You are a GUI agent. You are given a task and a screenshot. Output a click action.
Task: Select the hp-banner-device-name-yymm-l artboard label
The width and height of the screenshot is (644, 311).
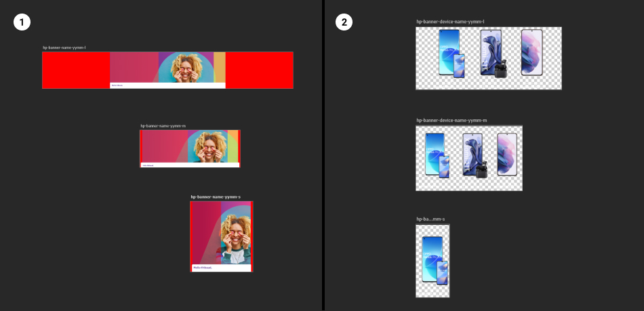450,22
